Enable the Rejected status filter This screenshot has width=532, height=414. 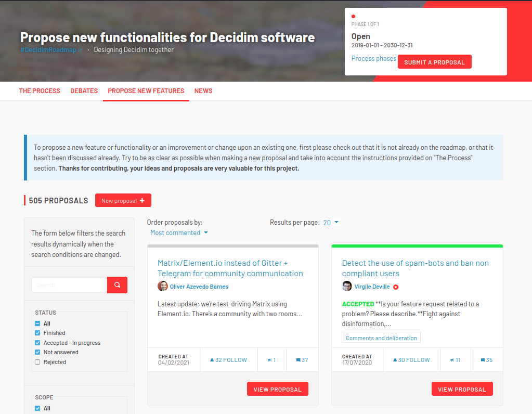click(x=37, y=362)
